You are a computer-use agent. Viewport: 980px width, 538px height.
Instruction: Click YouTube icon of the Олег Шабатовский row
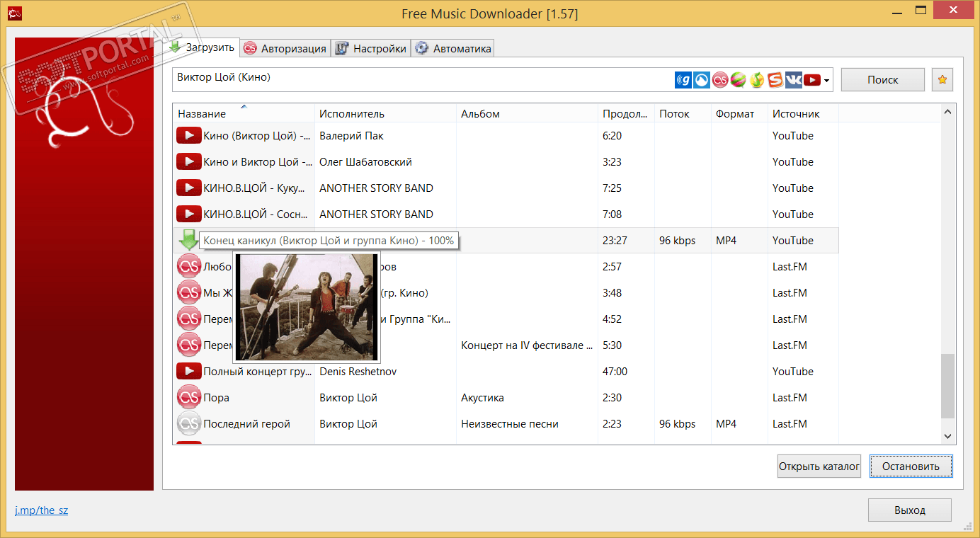pos(188,162)
